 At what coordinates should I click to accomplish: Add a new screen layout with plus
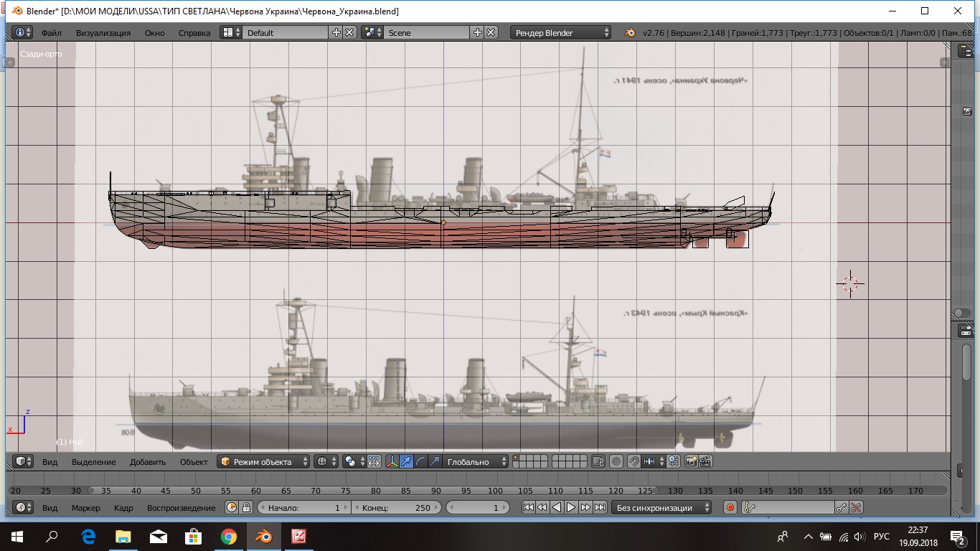click(x=336, y=32)
